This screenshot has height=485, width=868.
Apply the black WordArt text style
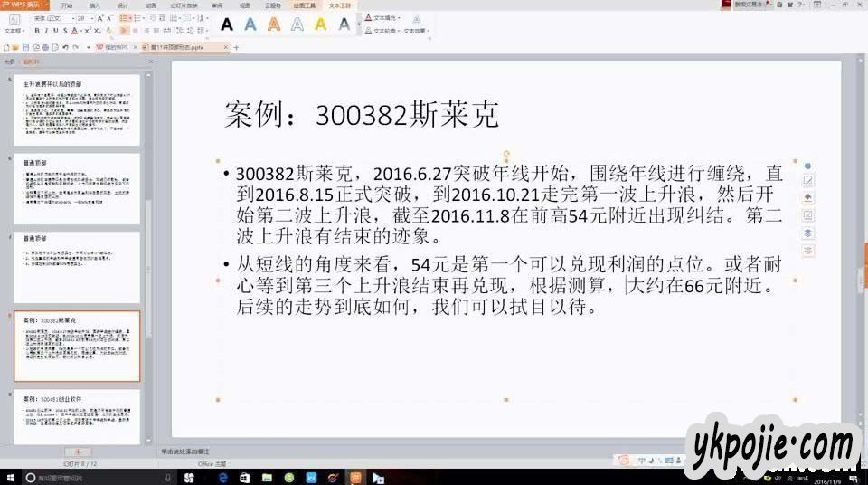227,24
